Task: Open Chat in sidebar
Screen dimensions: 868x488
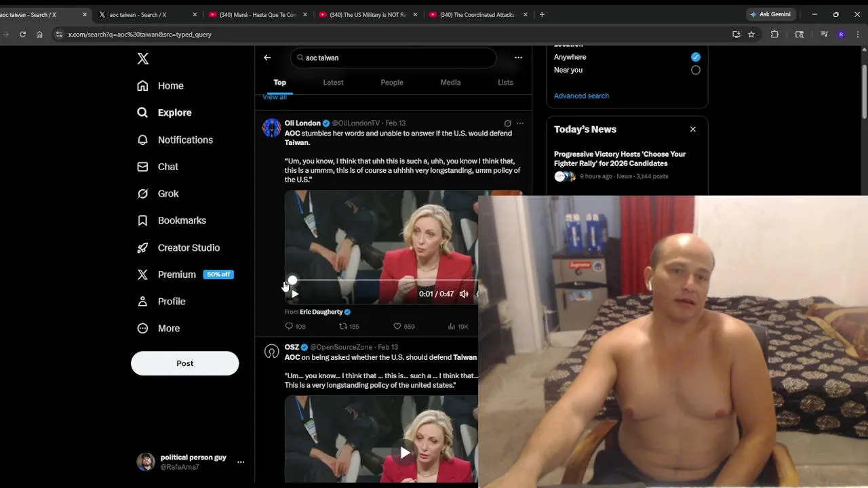Action: [157, 167]
